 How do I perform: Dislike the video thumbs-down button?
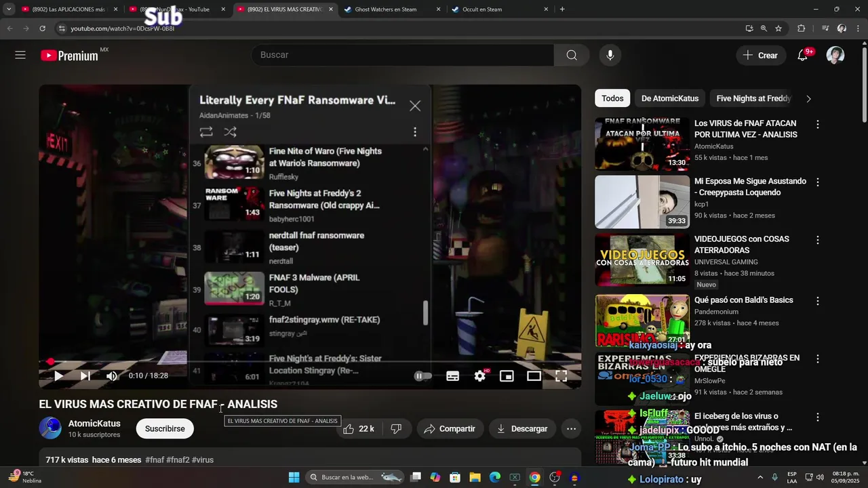(x=397, y=428)
